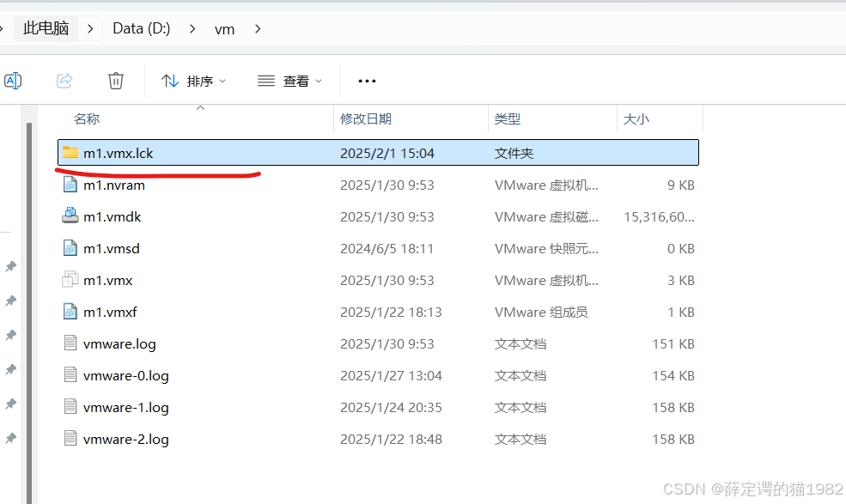The width and height of the screenshot is (846, 504).
Task: Click the 154 KB size cell
Action: coord(673,375)
